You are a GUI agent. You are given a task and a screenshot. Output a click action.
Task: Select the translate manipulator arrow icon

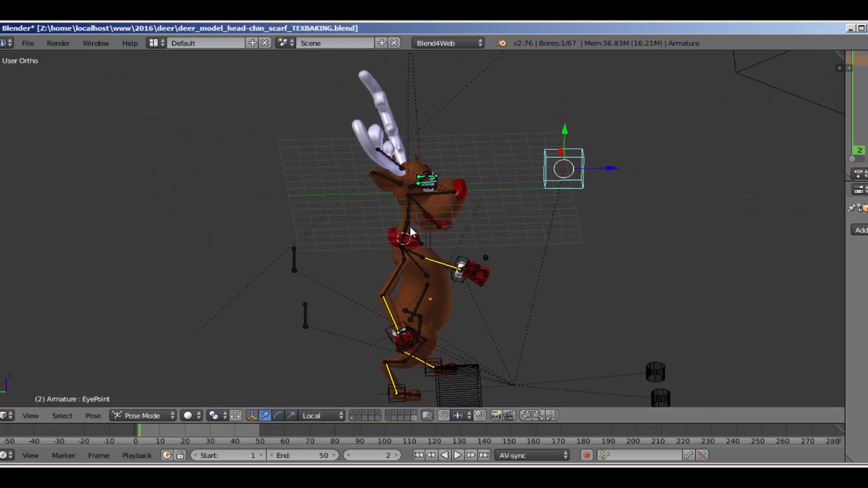265,416
